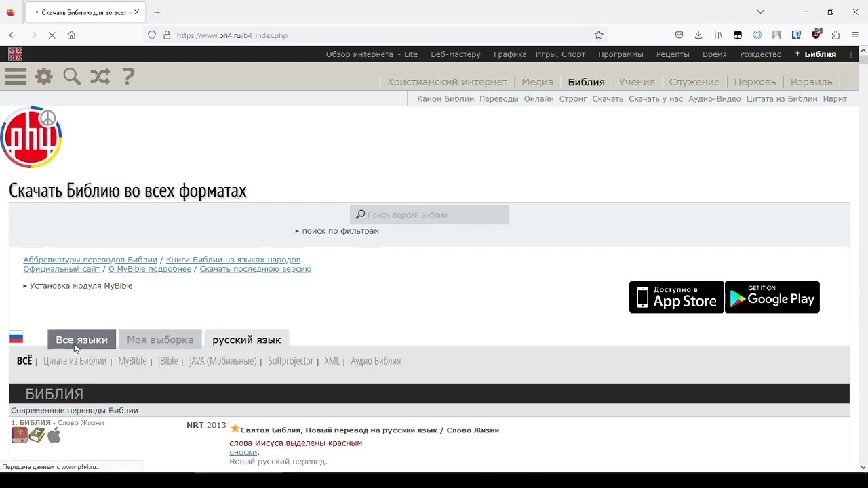Filter by jBible format

pyautogui.click(x=167, y=361)
